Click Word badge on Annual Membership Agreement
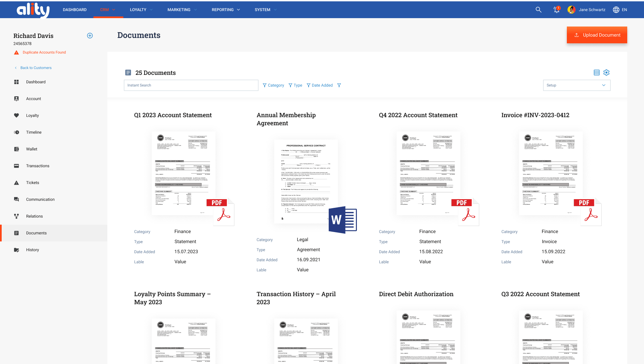 [x=343, y=220]
